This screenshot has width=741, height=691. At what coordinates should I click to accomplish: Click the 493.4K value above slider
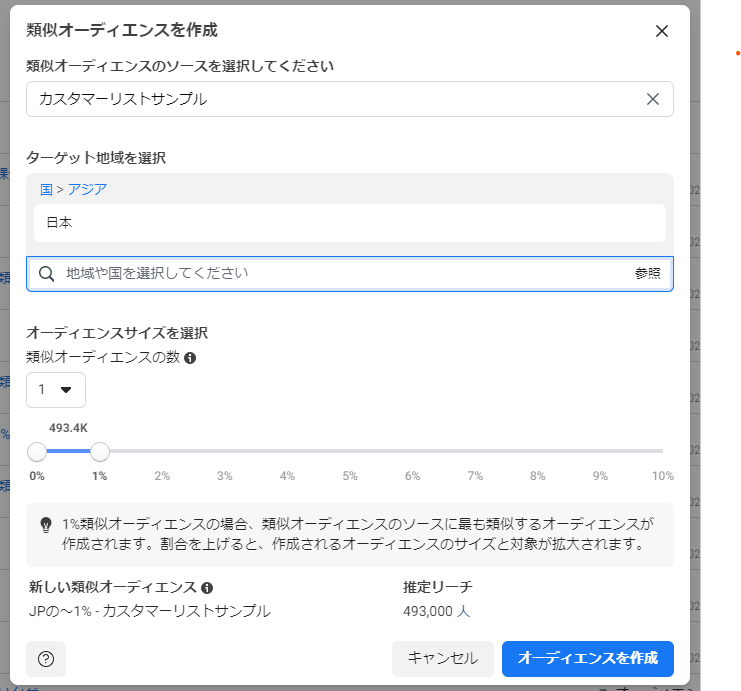[69, 428]
